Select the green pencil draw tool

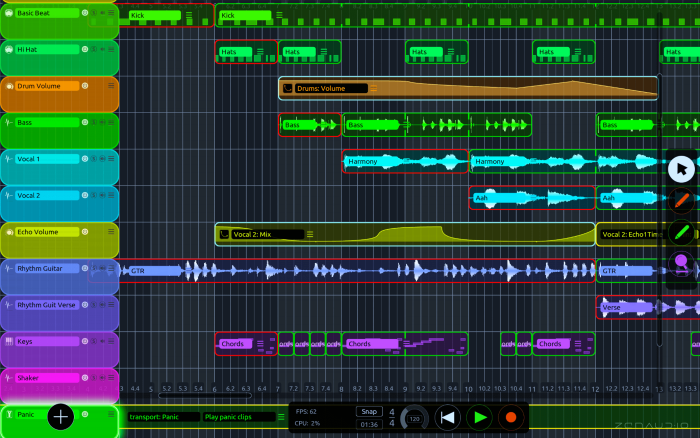[x=681, y=232]
